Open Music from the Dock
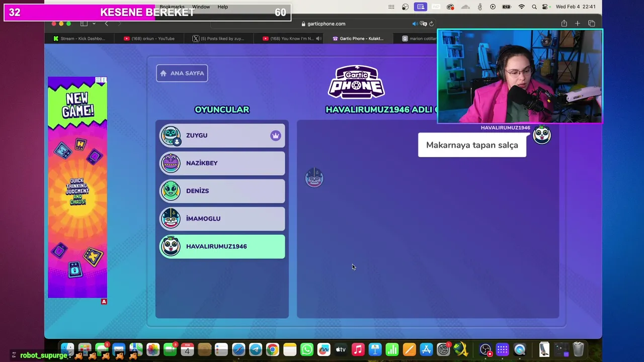 pyautogui.click(x=358, y=349)
